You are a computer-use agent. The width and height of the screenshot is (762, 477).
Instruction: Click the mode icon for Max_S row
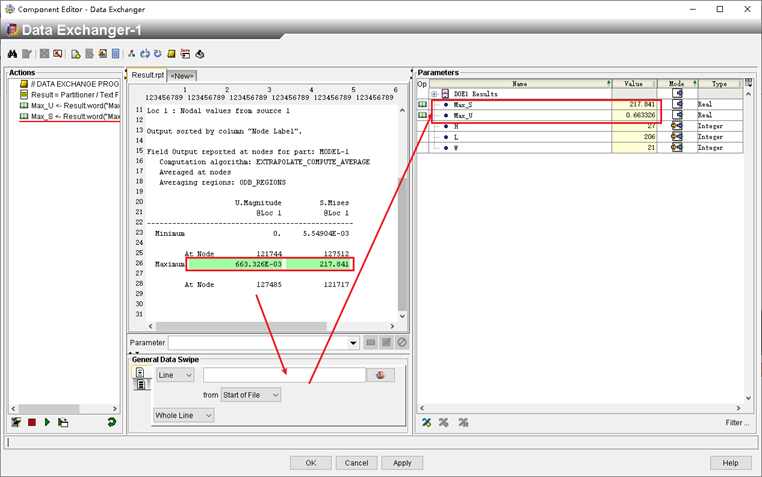[675, 104]
